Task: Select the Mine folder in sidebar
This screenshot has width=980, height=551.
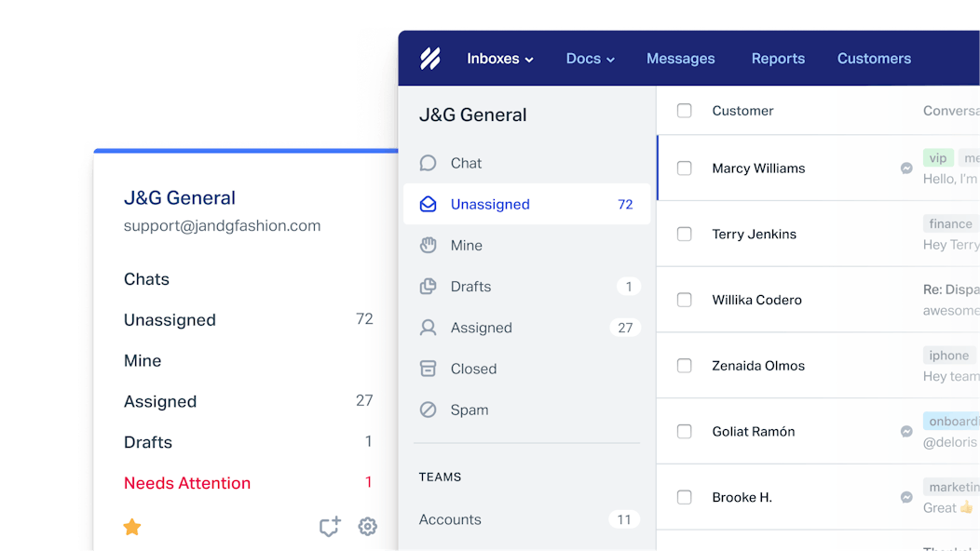Action: [x=527, y=246]
